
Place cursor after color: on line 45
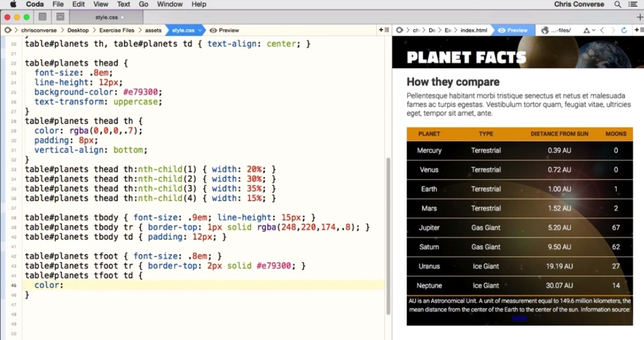pyautogui.click(x=65, y=285)
